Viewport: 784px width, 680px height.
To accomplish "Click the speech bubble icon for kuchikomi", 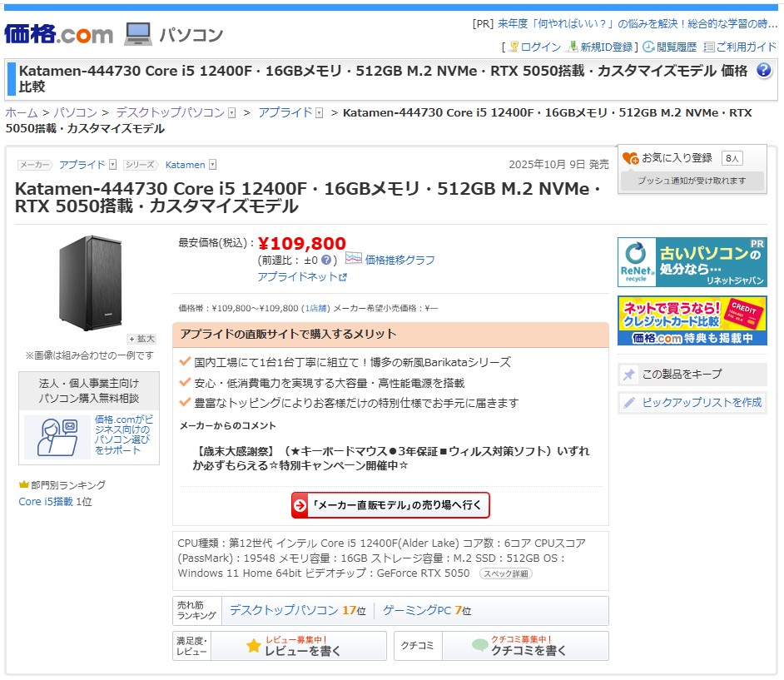I will [480, 646].
